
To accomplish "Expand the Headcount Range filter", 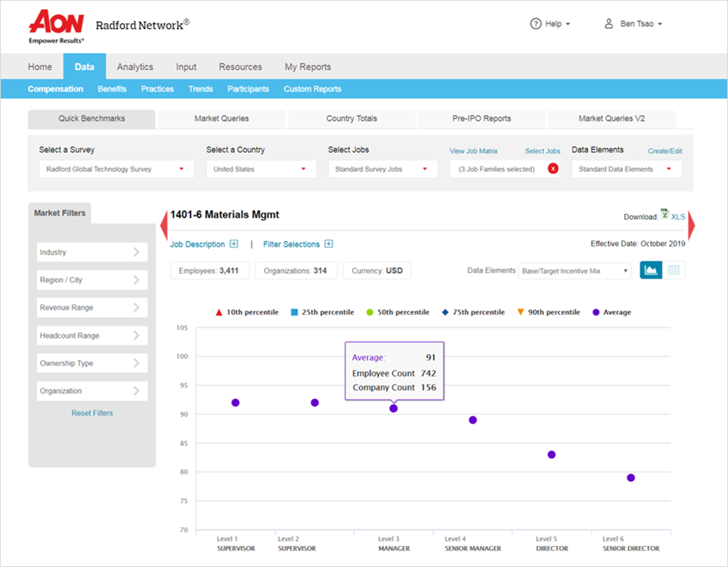I will (92, 336).
